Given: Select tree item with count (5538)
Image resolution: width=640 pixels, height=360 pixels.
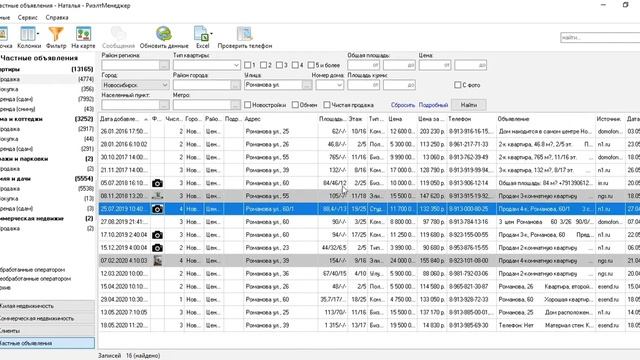Looking at the screenshot, I should pos(47,189).
